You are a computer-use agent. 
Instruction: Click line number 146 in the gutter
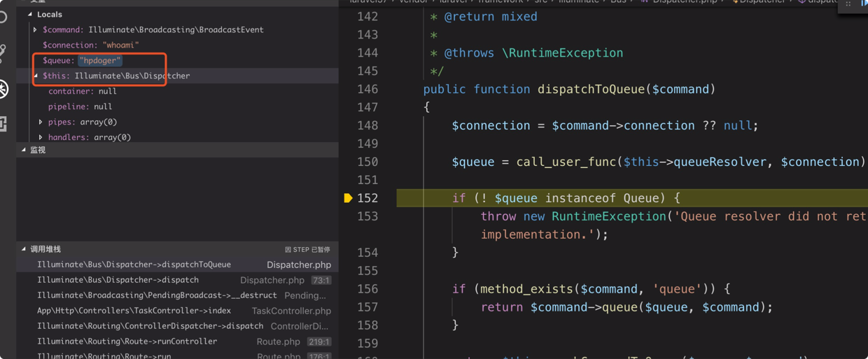pos(367,90)
